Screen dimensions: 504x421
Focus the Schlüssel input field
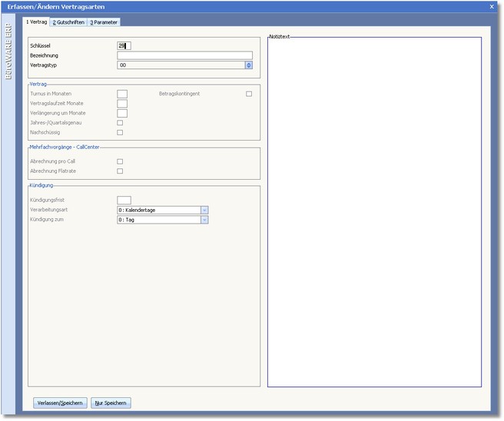[124, 45]
